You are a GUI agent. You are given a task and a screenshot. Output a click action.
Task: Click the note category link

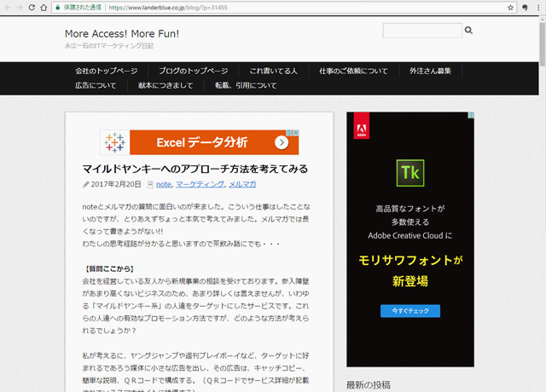coord(164,184)
